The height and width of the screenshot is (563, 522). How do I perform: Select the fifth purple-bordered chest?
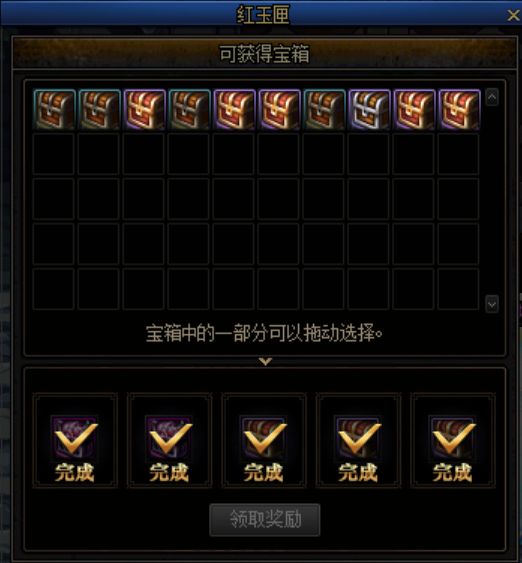point(234,110)
